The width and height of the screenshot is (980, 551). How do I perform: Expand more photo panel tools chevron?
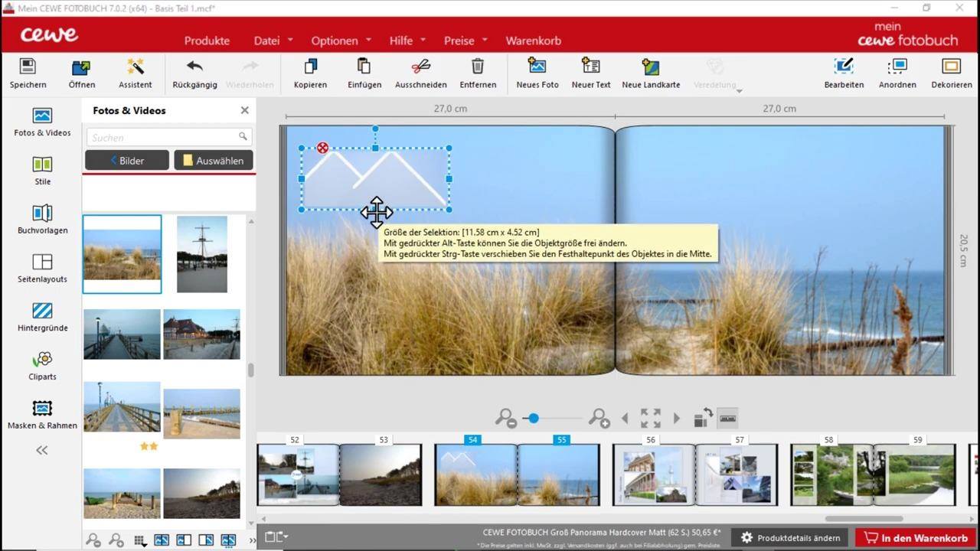point(252,540)
